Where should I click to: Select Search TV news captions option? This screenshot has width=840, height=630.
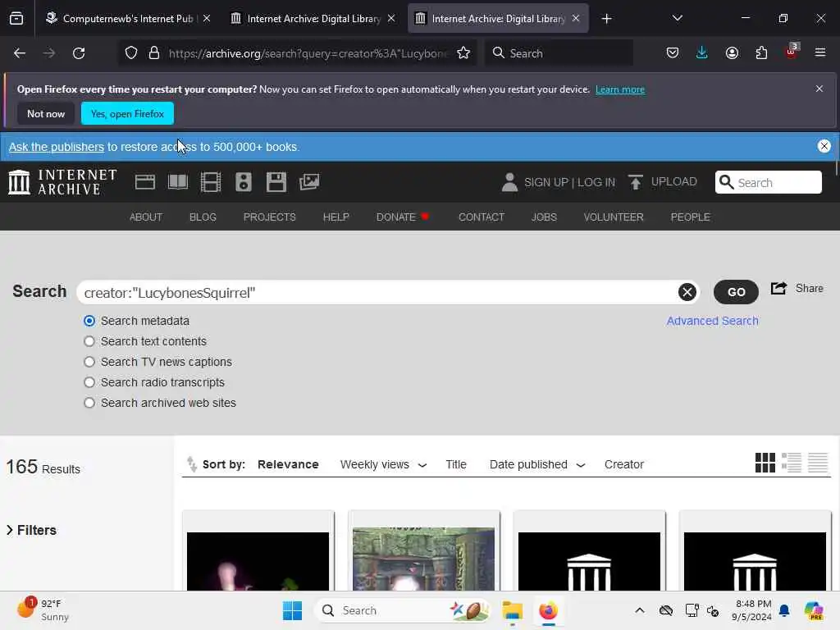coord(89,362)
